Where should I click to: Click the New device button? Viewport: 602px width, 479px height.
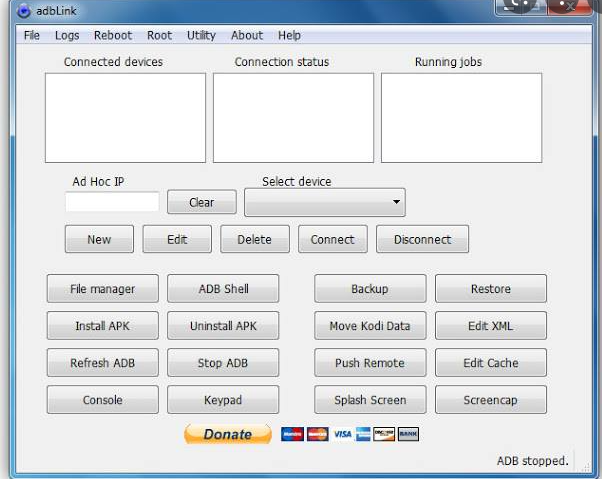pyautogui.click(x=99, y=239)
